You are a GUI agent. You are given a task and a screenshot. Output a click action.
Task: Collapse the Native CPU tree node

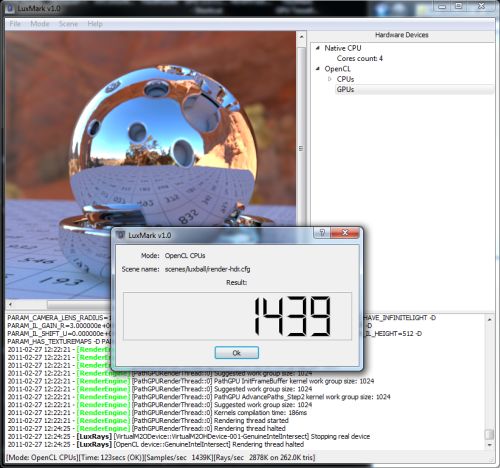pyautogui.click(x=318, y=48)
